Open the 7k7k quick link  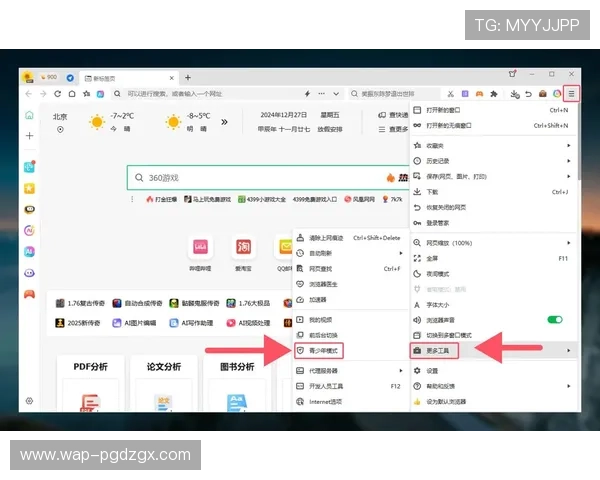[392, 199]
